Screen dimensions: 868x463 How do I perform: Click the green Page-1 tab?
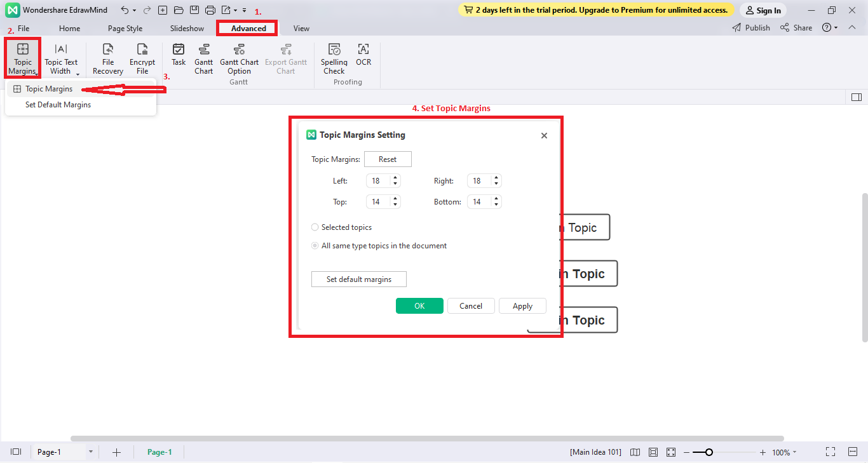[159, 452]
